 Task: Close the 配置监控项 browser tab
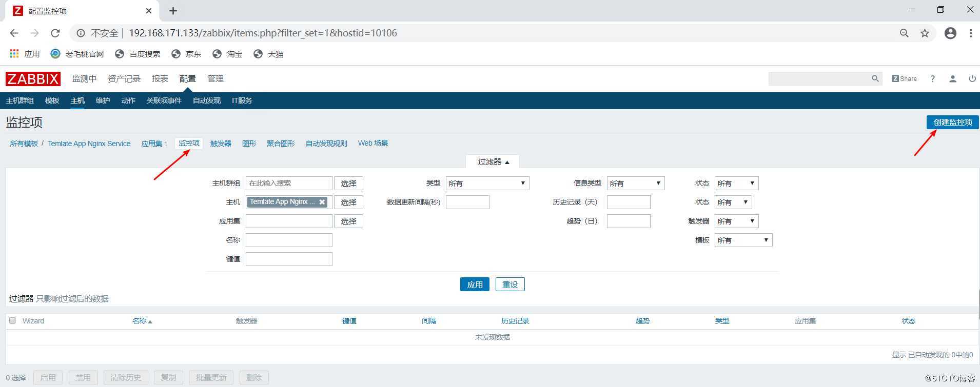pos(149,11)
